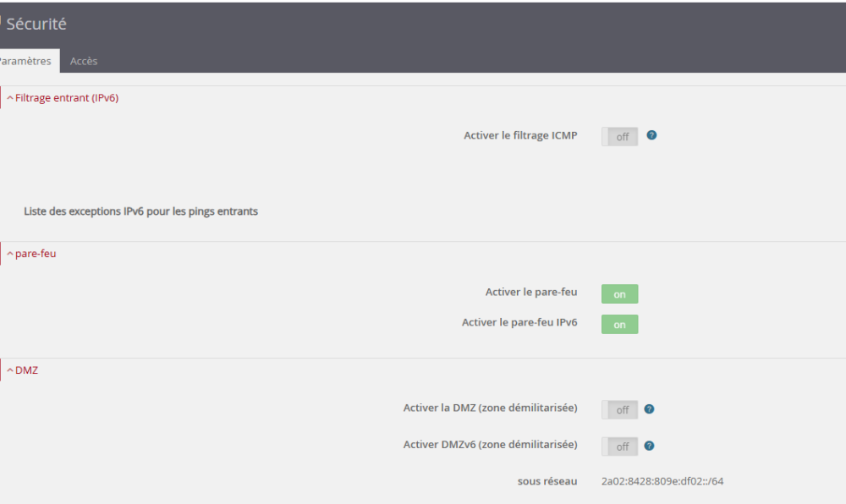Click help icon next to DMZv6 toggle
Image resolution: width=846 pixels, height=504 pixels.
pyautogui.click(x=649, y=446)
